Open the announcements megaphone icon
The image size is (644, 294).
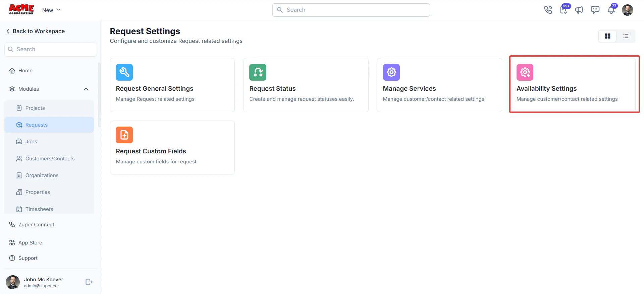point(579,10)
